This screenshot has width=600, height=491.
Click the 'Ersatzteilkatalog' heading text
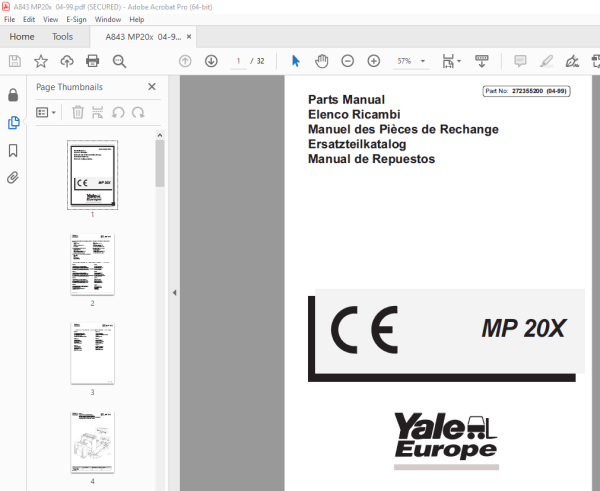(357, 144)
